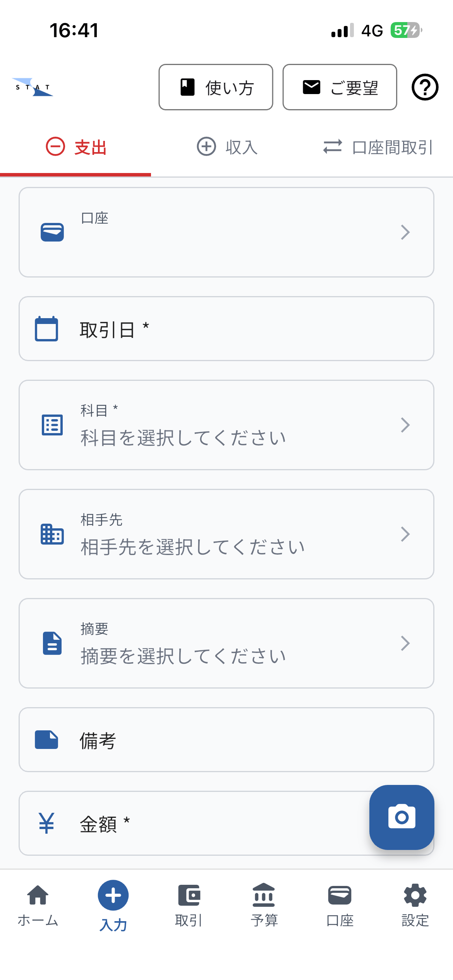This screenshot has height=980, width=453.
Task: Open the 相手先 payee selection dropdown
Action: tap(226, 534)
